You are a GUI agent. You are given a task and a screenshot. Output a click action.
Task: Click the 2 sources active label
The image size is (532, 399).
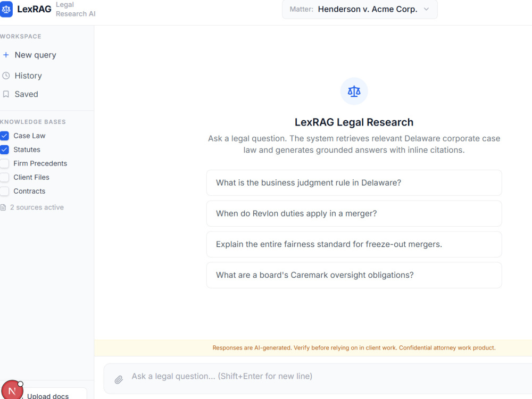pyautogui.click(x=37, y=207)
